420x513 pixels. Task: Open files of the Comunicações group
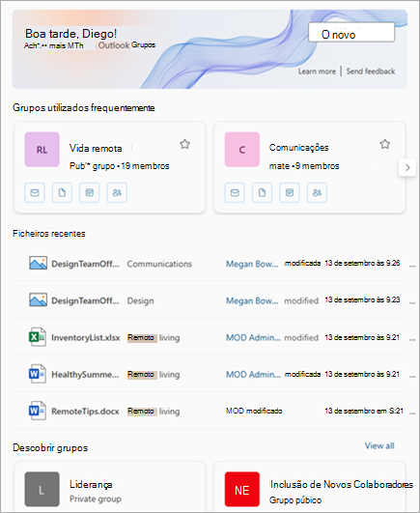pyautogui.click(x=262, y=192)
